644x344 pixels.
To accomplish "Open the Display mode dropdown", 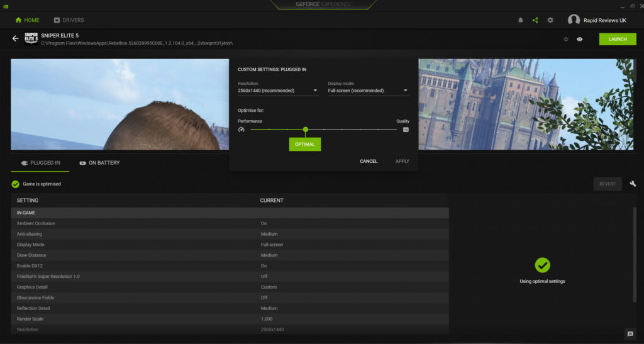I will point(369,91).
